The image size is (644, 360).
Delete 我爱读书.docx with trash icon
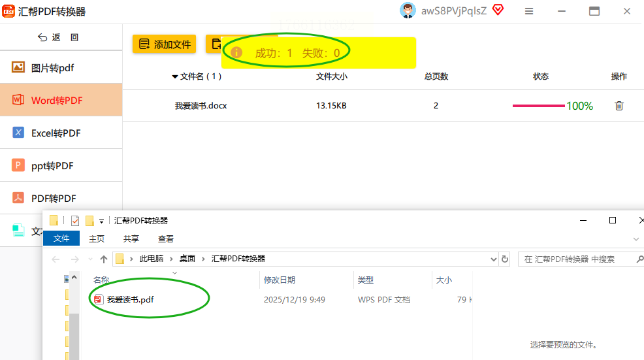coord(619,106)
